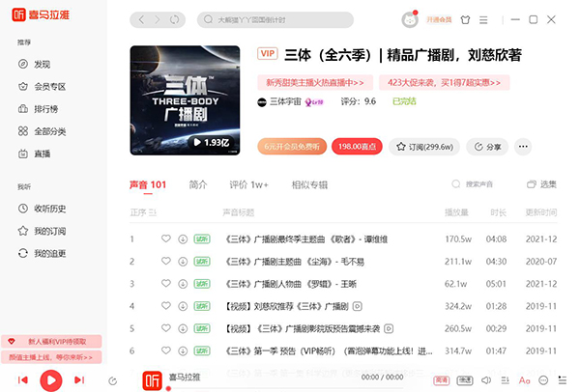The height and width of the screenshot is (392, 580).
Task: Open the 会员专区 member zone
Action: (x=42, y=87)
